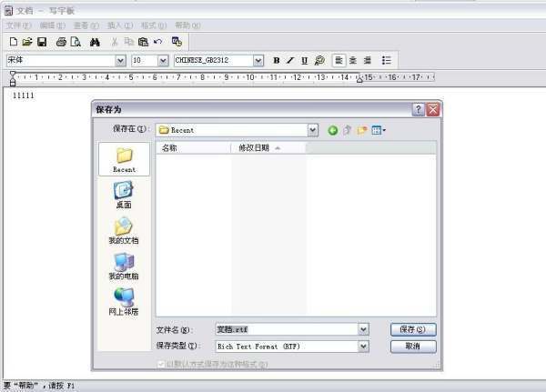Screen dimensions: 546x392
Task: Select Recent in the places sidebar
Action: click(x=124, y=159)
